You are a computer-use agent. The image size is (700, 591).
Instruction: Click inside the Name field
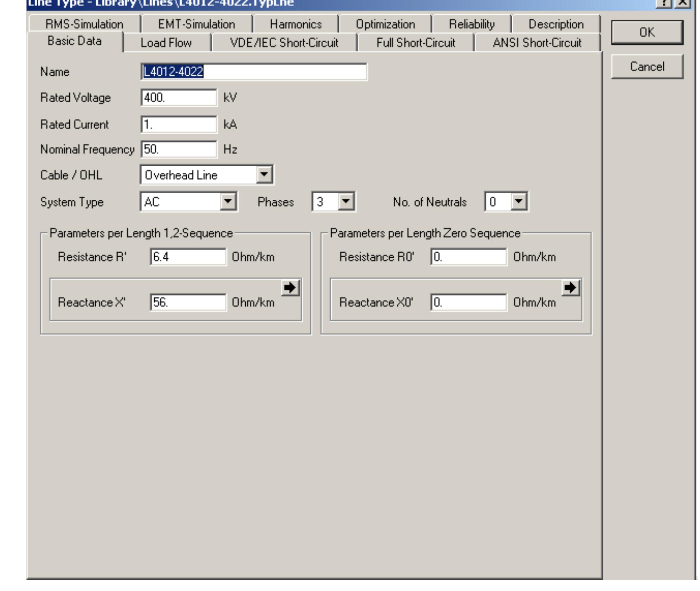(x=254, y=72)
